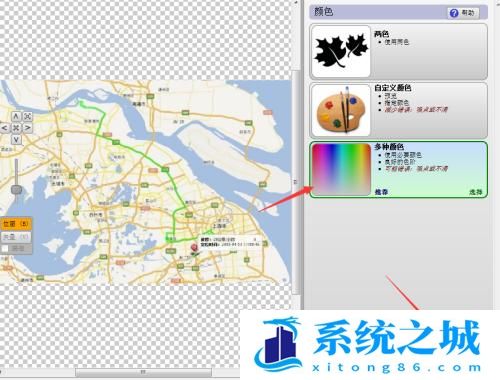Click the 使用两色 bullet text

point(397,42)
